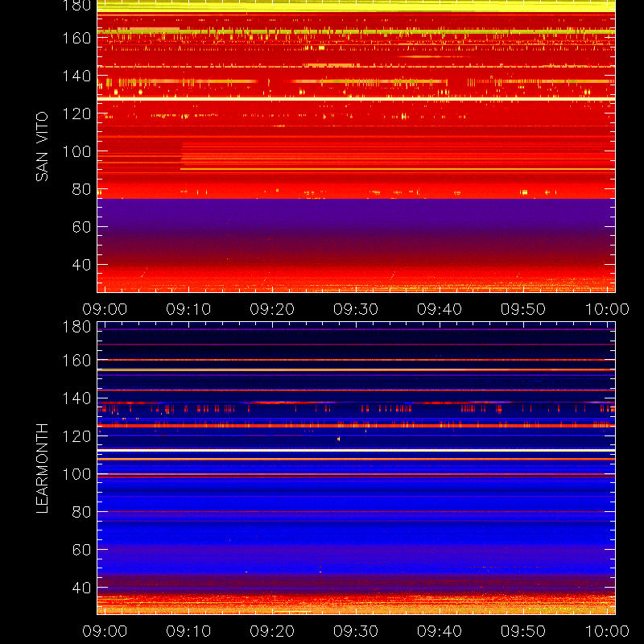This screenshot has width=644, height=644.
Task: Click 09:00 time label under Learmonth plot
Action: coord(105,631)
